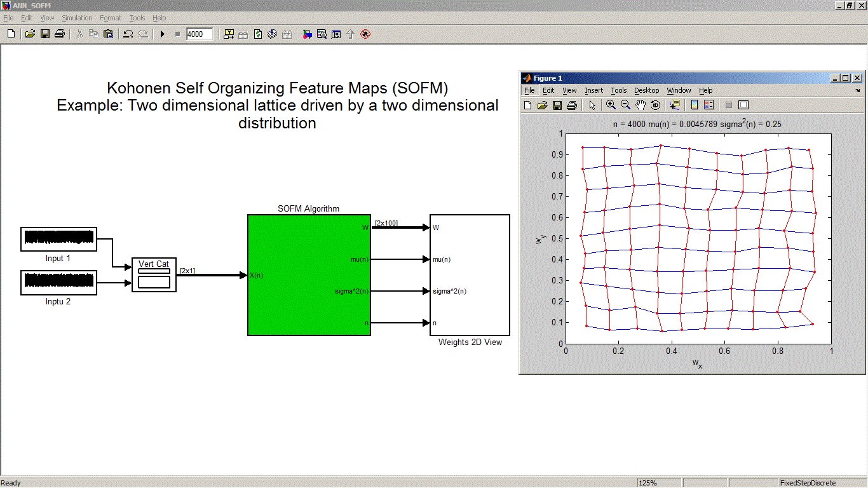Insert a colorbar into the SOFM plot
The image size is (868, 488).
pyautogui.click(x=694, y=105)
